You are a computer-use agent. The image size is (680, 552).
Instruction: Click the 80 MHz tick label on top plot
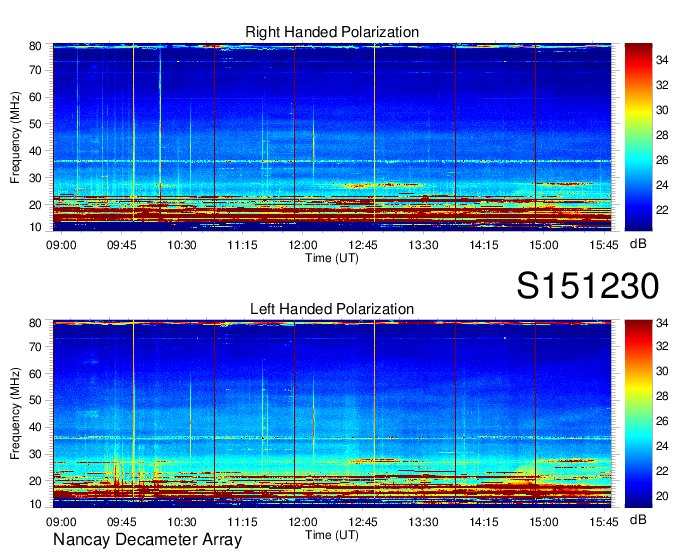pos(35,46)
